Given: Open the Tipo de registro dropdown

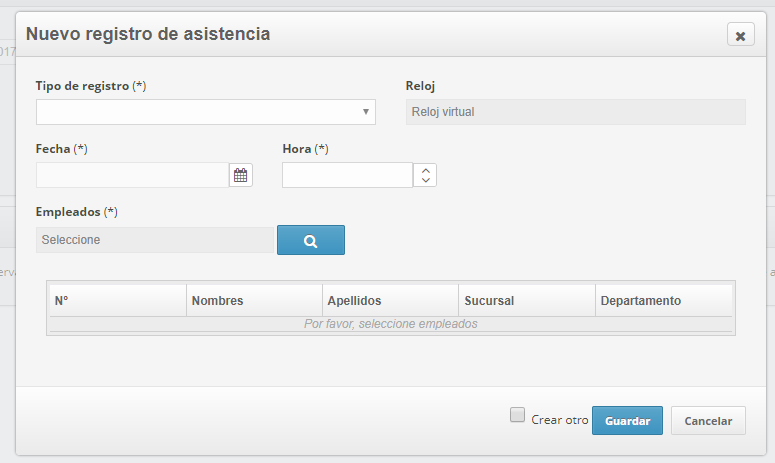Looking at the screenshot, I should [206, 112].
